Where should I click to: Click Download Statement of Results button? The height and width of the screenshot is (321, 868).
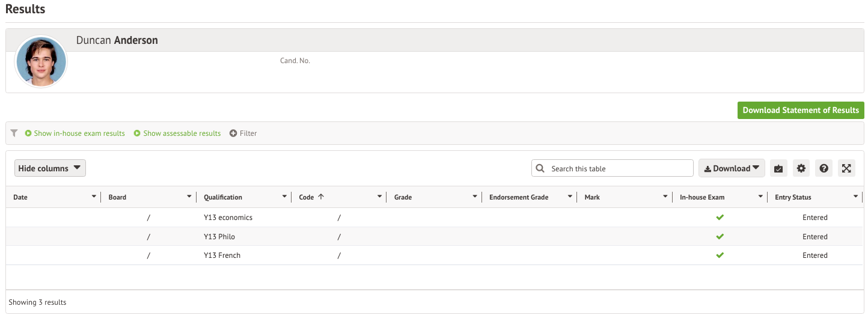(x=801, y=110)
